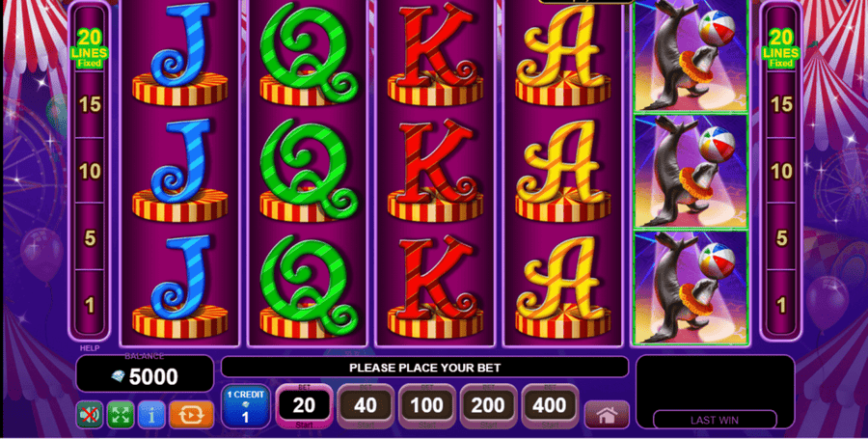Mute the game sound with speaker icon
868x439 pixels.
tap(89, 414)
